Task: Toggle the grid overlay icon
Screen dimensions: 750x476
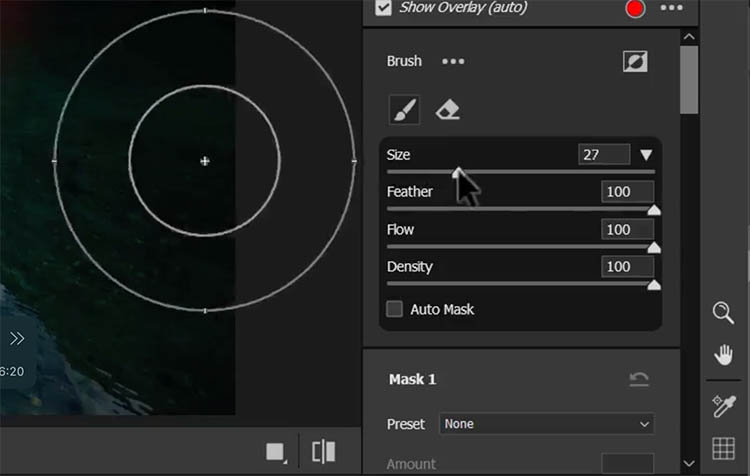Action: (x=723, y=449)
